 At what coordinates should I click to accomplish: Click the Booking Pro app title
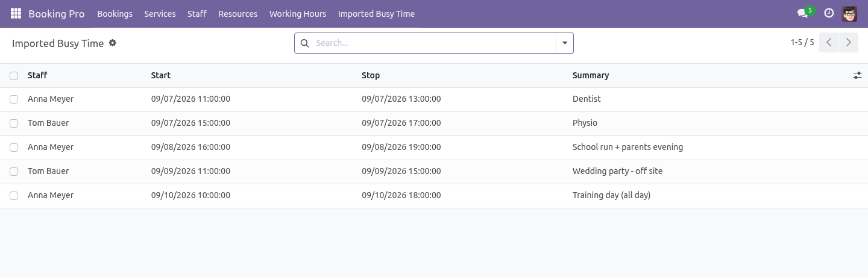coord(57,14)
